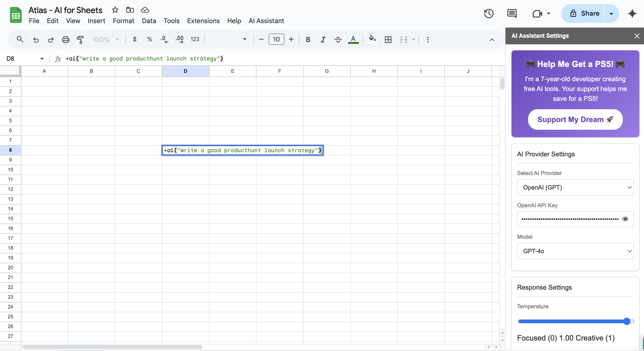644x351 pixels.
Task: Open the Select AI Provider dropdown
Action: coord(575,187)
